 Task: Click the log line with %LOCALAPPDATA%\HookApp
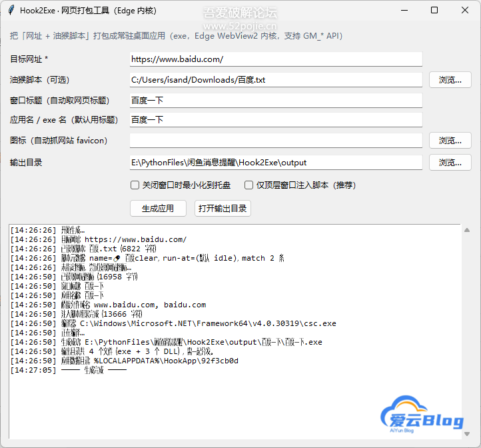pyautogui.click(x=124, y=361)
